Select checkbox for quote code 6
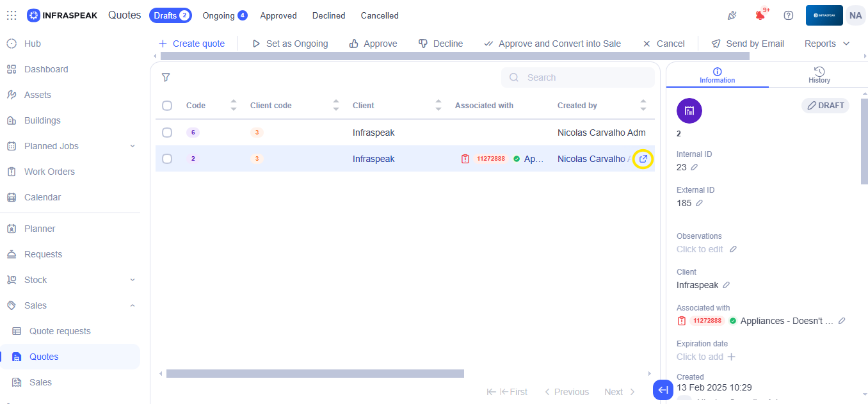868x404 pixels. (167, 133)
